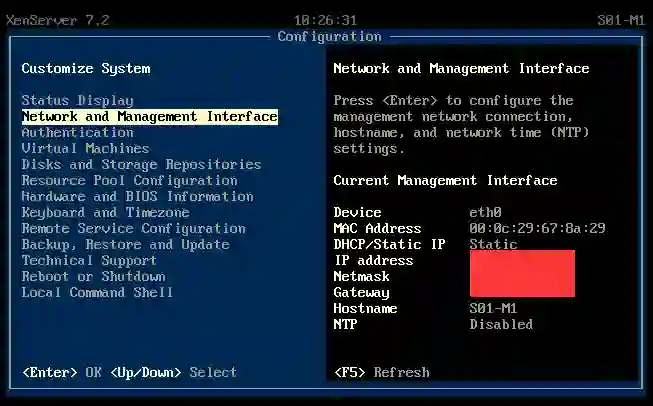
Task: Click the MAC address value
Action: pyautogui.click(x=537, y=229)
